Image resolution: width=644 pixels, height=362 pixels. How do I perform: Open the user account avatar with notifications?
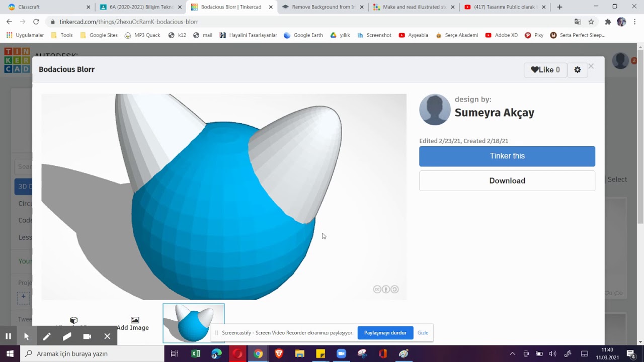click(x=621, y=60)
